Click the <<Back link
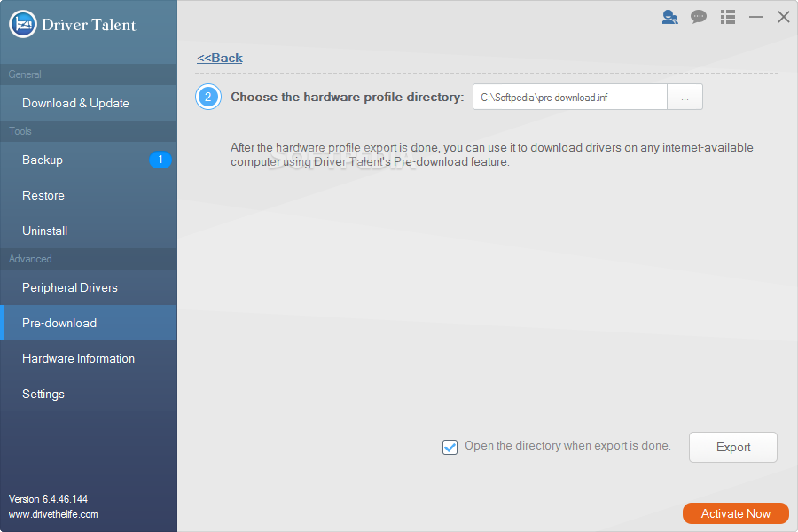Viewport: 798px width, 532px height. pyautogui.click(x=220, y=58)
